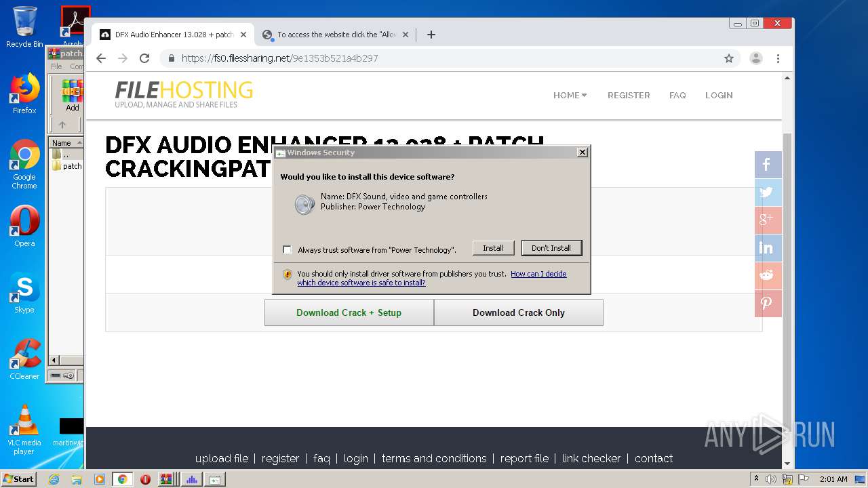Open Windows Explorer folder taskbar icon

click(x=77, y=479)
